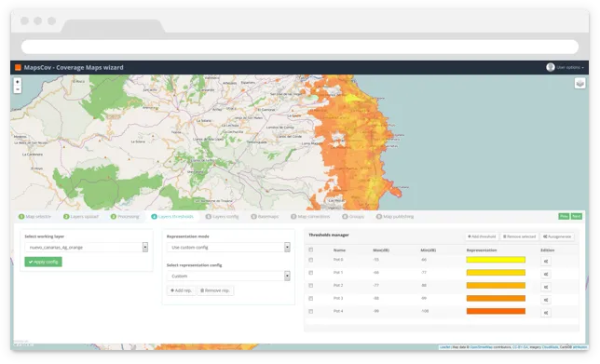The width and height of the screenshot is (600, 364).
Task: Click the MapsCov - Coverage Maps wizard title
Action: pyautogui.click(x=74, y=68)
